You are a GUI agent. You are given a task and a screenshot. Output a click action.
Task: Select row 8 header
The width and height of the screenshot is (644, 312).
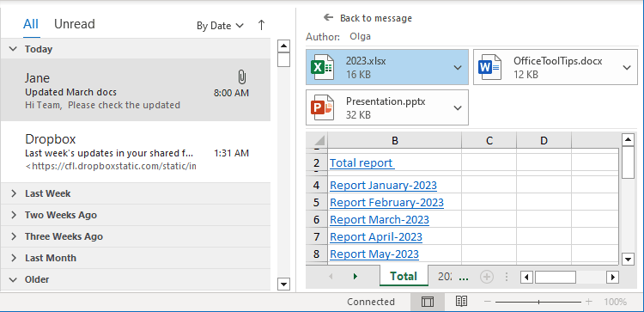(317, 254)
